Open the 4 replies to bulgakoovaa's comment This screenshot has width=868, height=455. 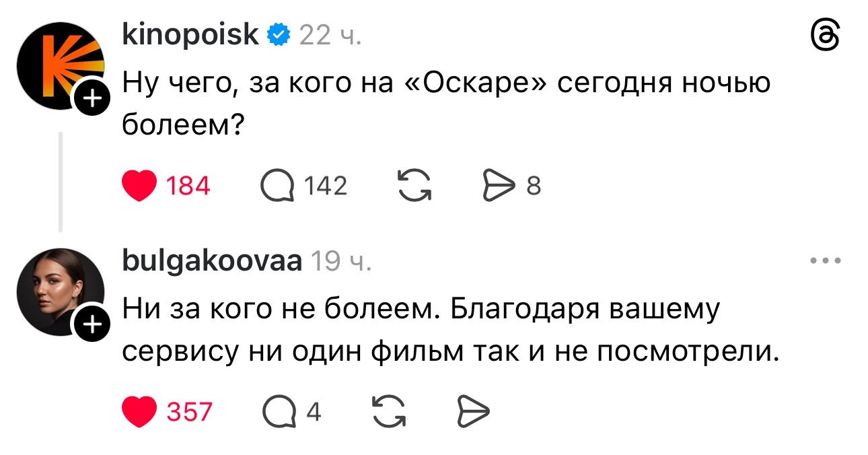[x=279, y=411]
